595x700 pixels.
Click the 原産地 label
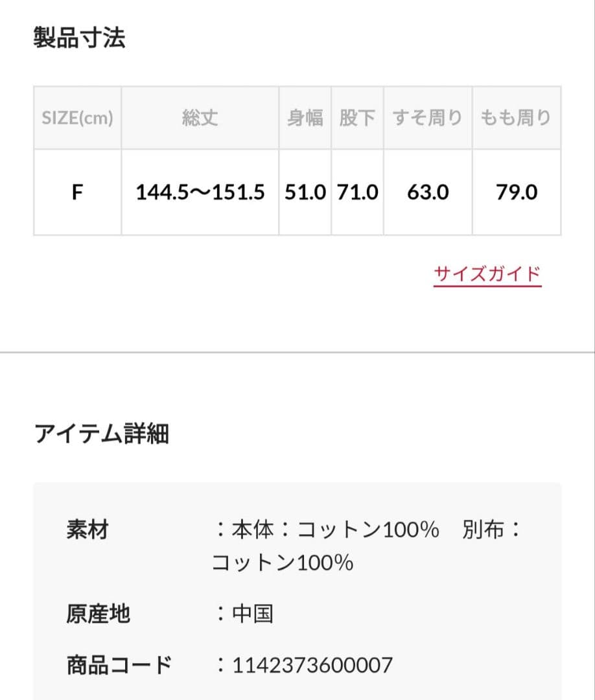click(98, 612)
